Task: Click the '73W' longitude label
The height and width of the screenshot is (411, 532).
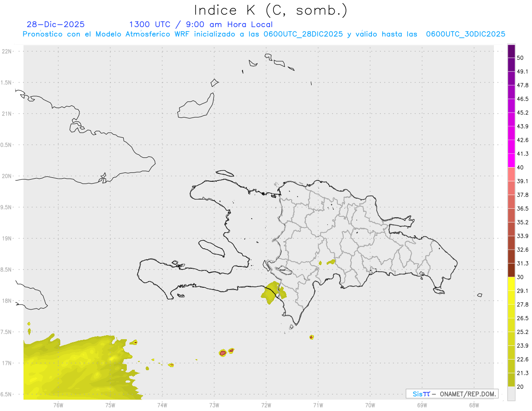Action: point(214,405)
